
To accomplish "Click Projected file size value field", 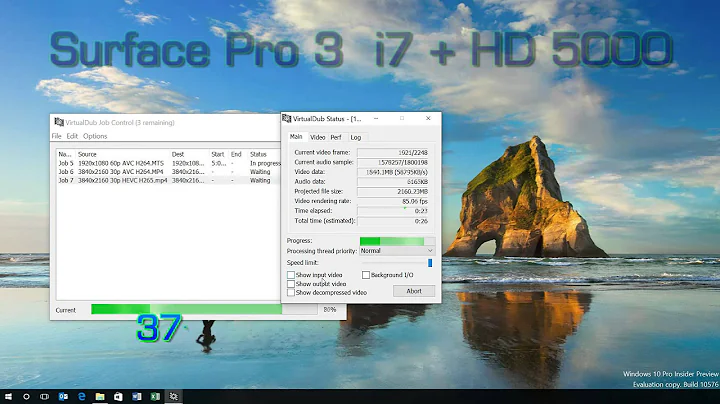I will [393, 191].
